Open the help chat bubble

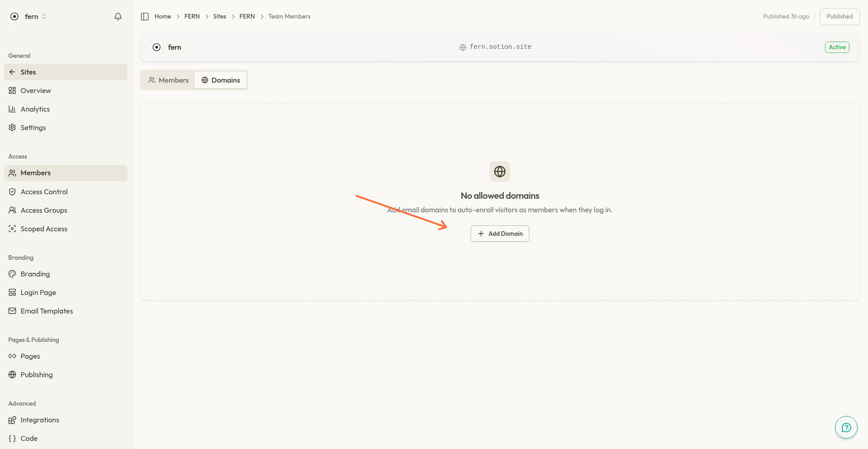click(x=846, y=427)
